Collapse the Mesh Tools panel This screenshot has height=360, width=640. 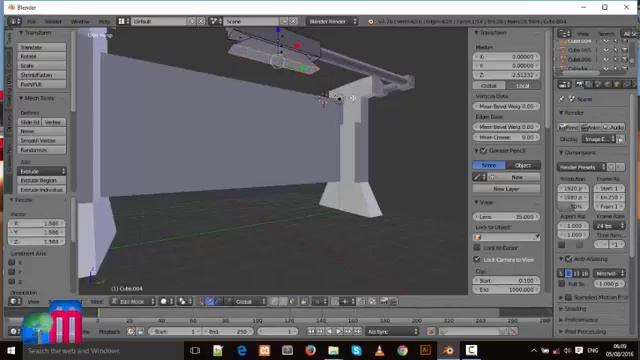[36, 98]
